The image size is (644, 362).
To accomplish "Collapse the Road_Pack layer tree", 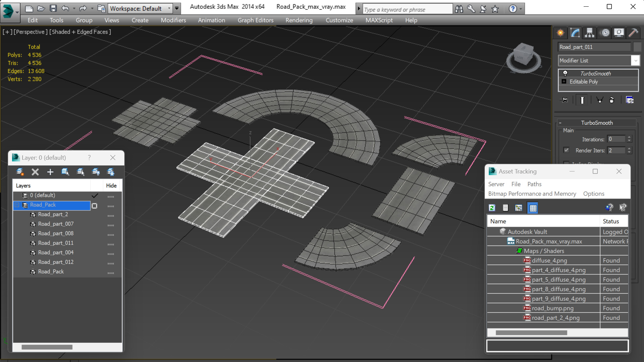I will coord(17,205).
